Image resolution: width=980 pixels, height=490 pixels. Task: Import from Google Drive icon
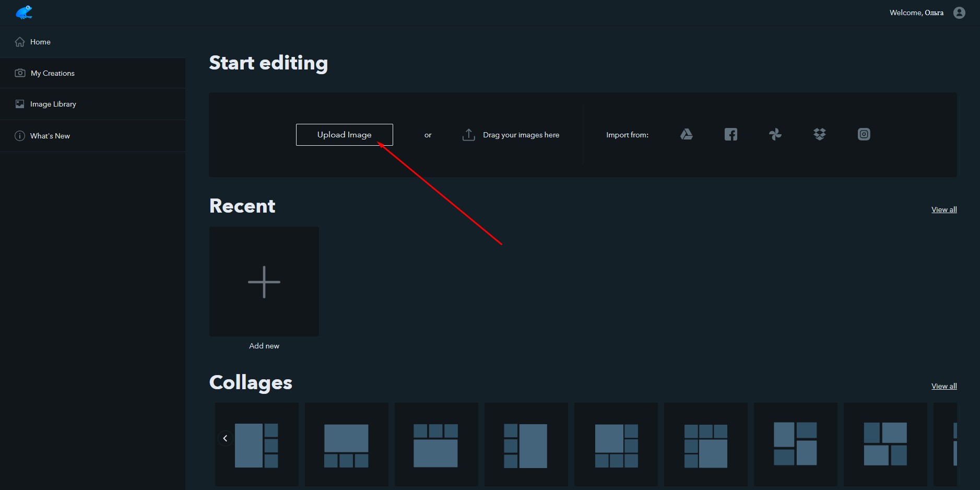687,134
